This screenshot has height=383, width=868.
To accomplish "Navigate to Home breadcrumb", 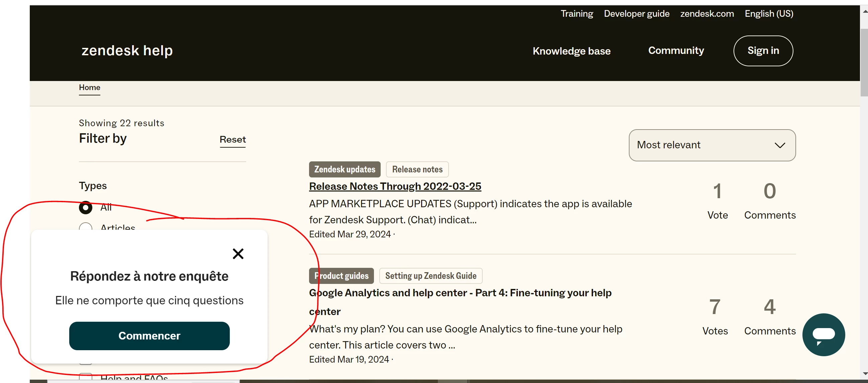I will pos(89,87).
